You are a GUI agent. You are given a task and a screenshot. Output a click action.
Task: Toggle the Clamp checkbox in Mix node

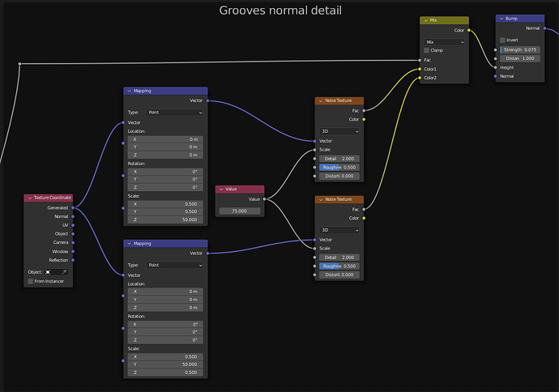[426, 50]
